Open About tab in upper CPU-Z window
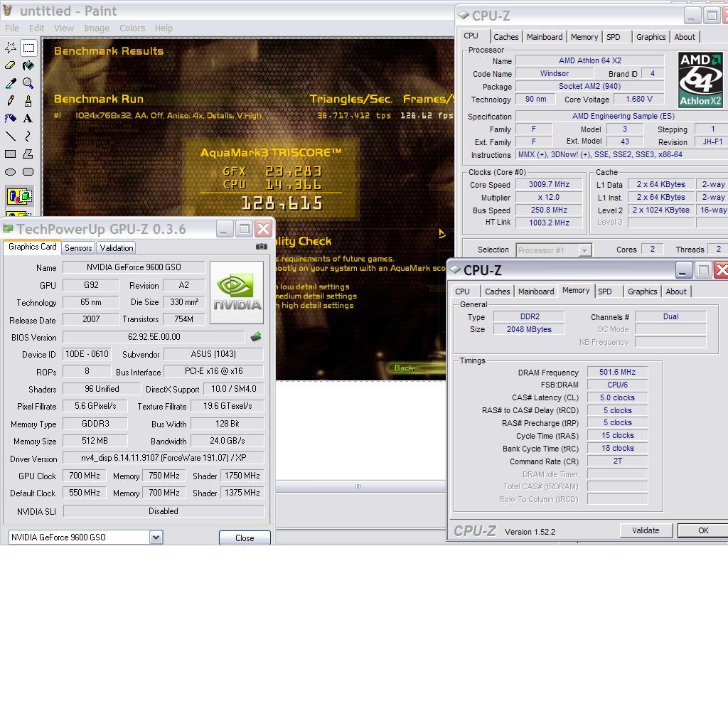Image resolution: width=728 pixels, height=711 pixels. point(685,37)
